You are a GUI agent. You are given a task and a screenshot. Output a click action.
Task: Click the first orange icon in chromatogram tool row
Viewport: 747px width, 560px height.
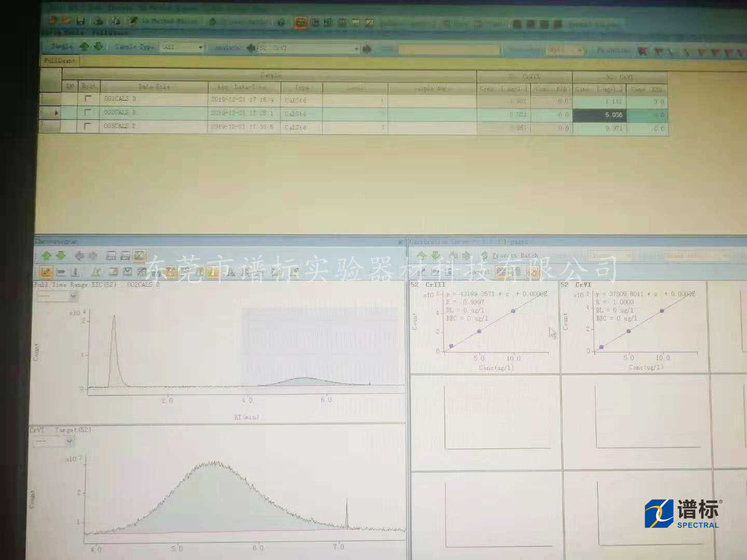46,271
